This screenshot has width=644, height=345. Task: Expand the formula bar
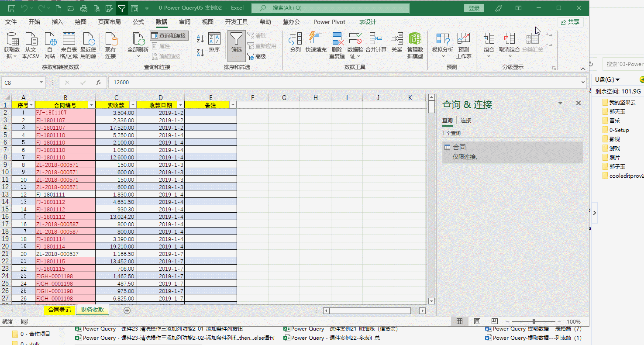pos(583,82)
